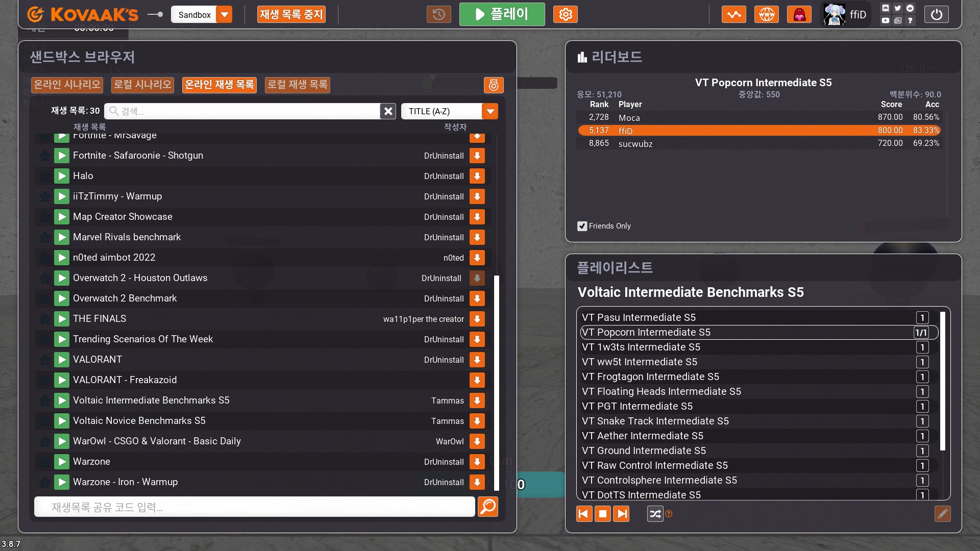
Task: Switch to 온라인 시나리오 tab
Action: (x=67, y=85)
